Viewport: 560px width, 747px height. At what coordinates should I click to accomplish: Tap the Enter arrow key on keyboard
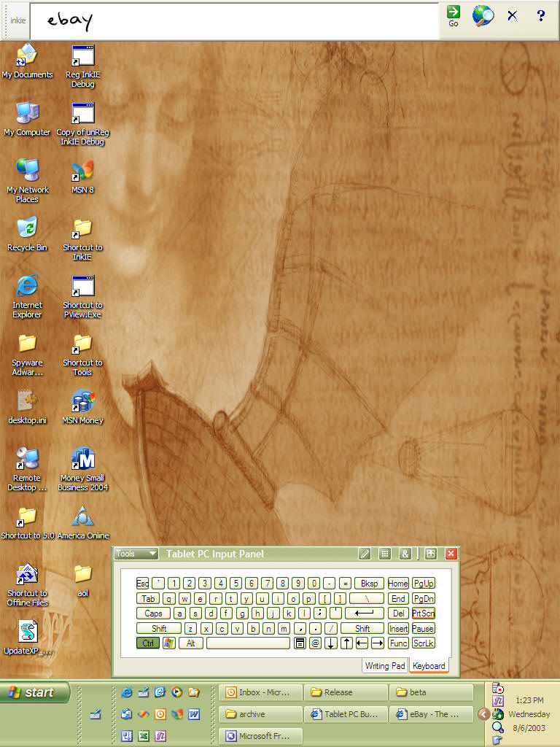tap(365, 613)
